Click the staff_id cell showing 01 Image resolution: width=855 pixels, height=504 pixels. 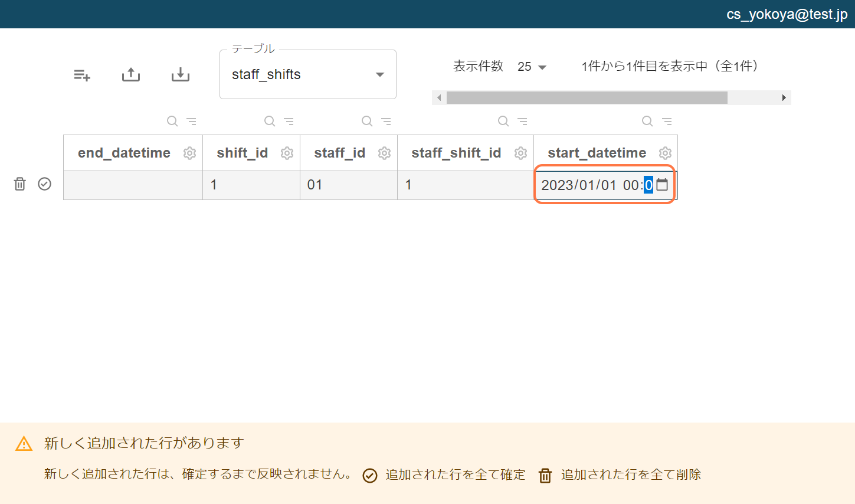(x=349, y=185)
